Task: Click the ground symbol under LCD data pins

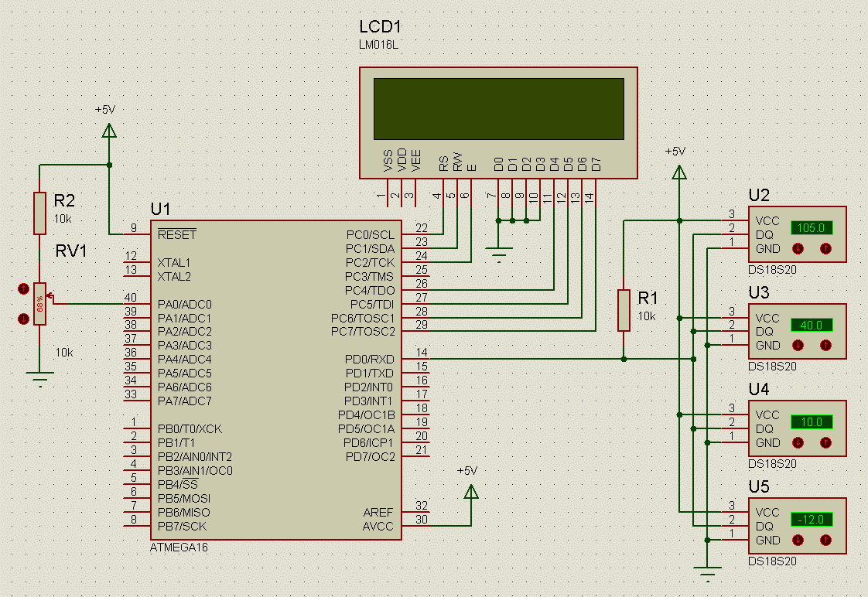Action: (499, 254)
